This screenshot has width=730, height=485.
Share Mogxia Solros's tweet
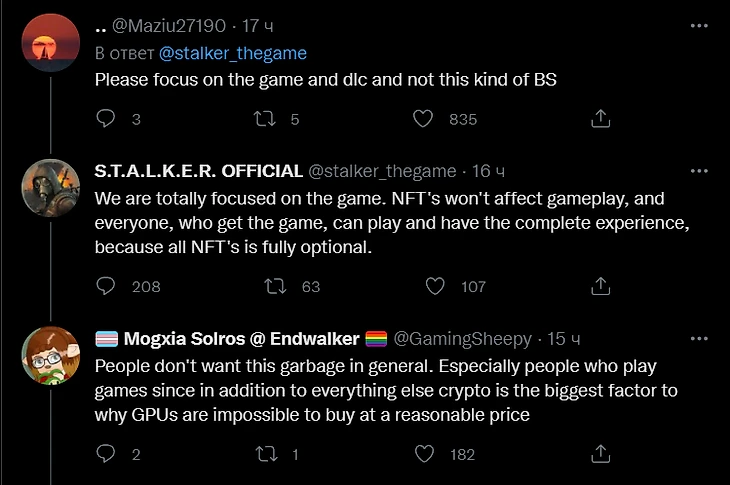click(600, 454)
